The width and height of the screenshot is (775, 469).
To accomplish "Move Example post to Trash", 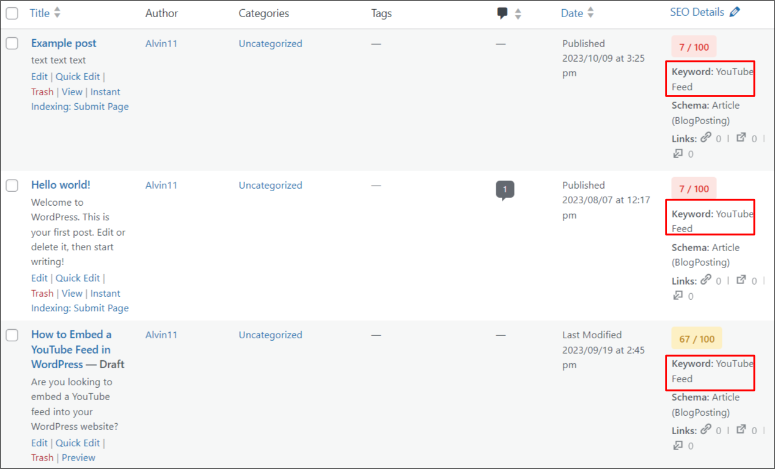I will 42,92.
